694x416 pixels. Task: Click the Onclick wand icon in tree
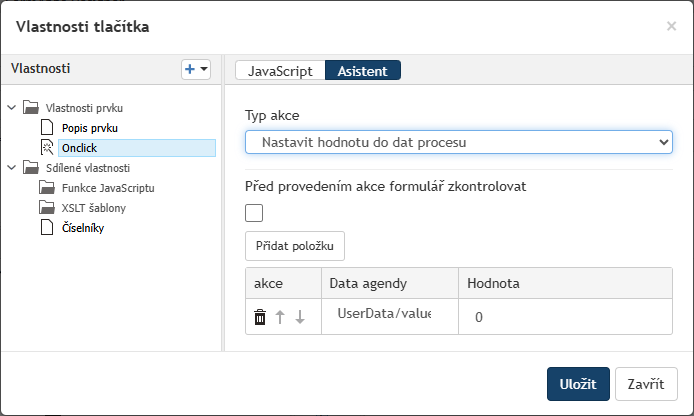(x=47, y=147)
